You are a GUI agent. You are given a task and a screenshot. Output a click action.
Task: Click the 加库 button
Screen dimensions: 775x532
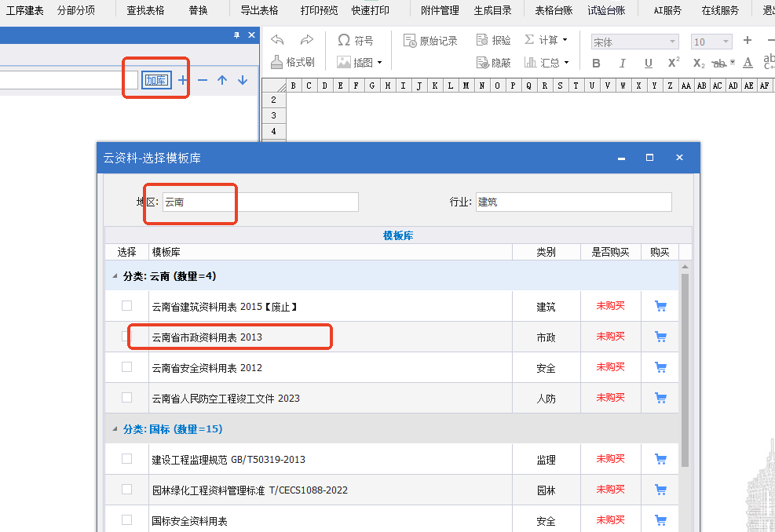(x=156, y=80)
